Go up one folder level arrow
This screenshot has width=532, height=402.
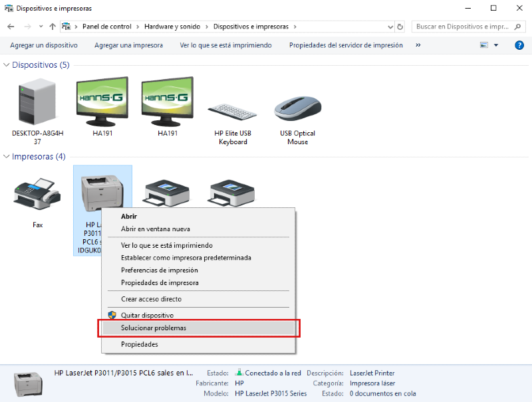click(x=53, y=27)
